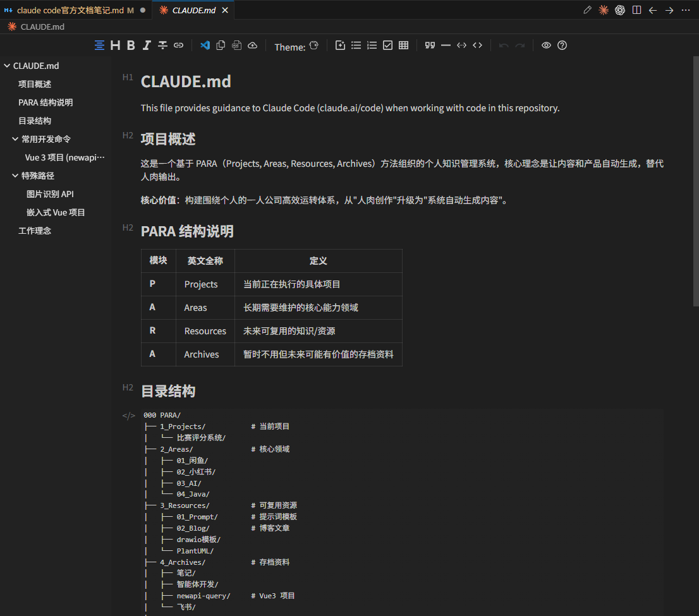Image resolution: width=699 pixels, height=616 pixels.
Task: Click the 项目概述 heading in the document
Action: pyautogui.click(x=168, y=139)
